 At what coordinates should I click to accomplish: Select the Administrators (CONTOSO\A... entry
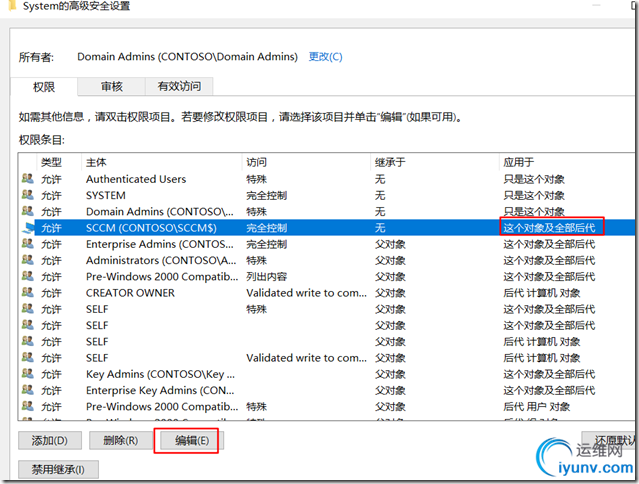(x=326, y=260)
